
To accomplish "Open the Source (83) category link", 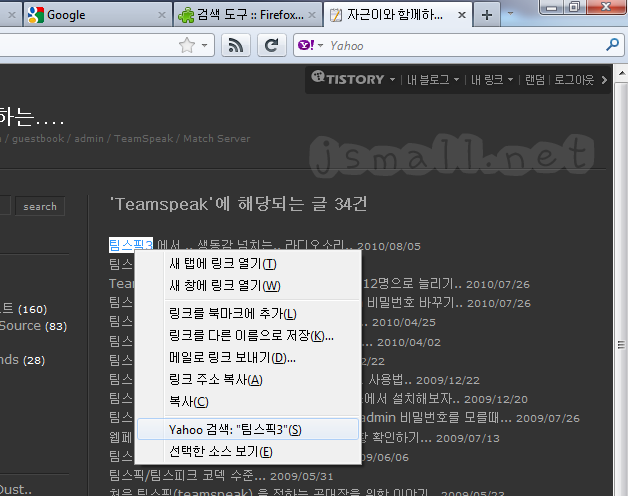I will [33, 326].
